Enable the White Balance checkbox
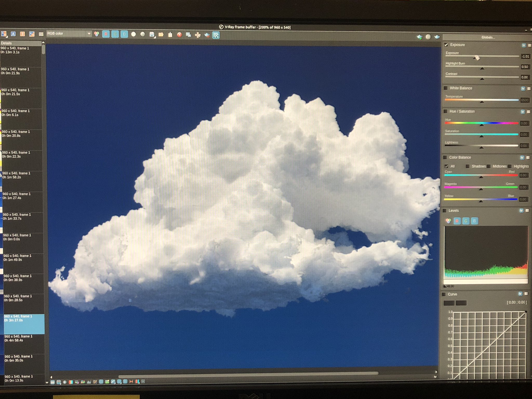Screen dimensions: 532x399 pos(446,88)
